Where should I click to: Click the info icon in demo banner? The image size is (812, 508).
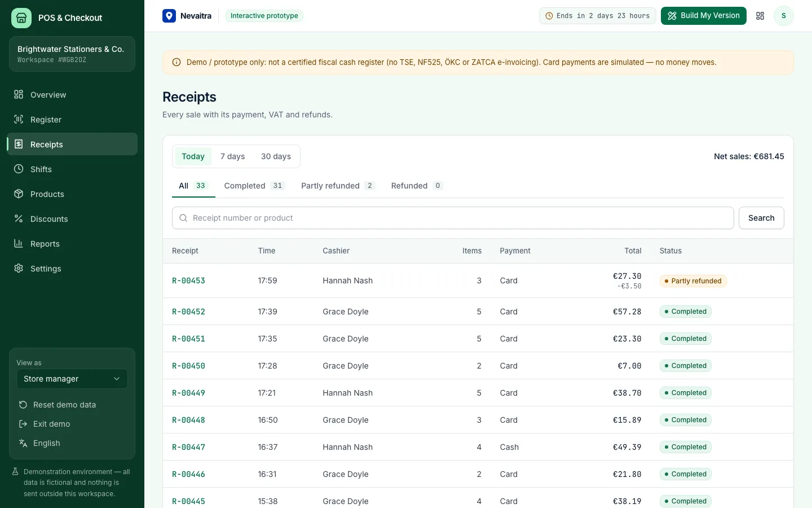pos(176,62)
